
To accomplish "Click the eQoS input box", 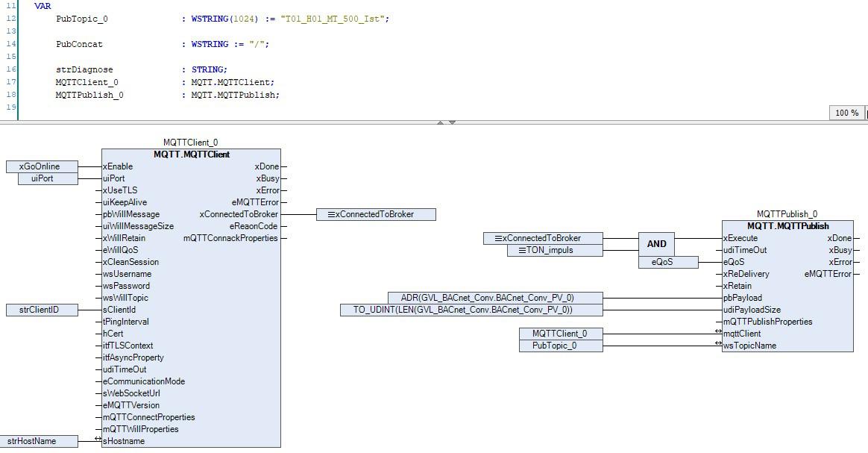I will (x=668, y=262).
